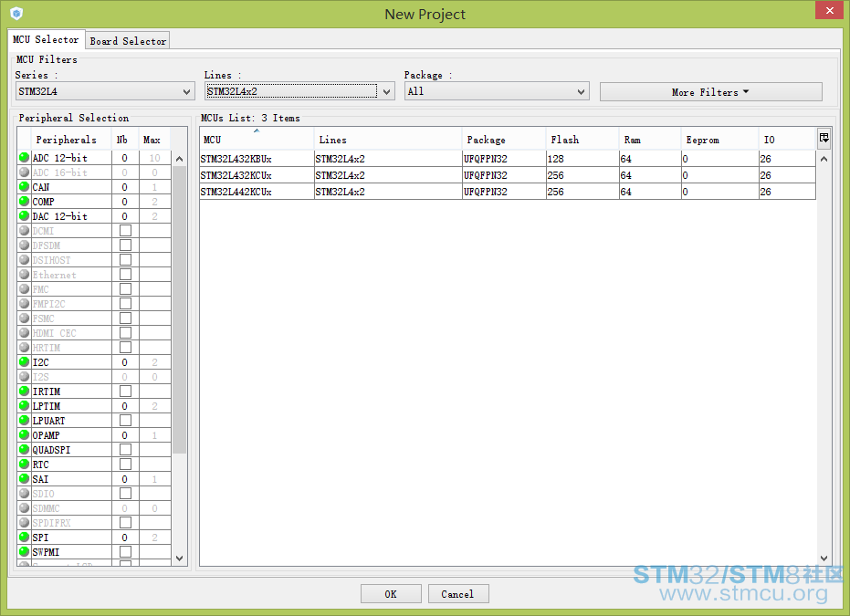Viewport: 850px width, 616px height.
Task: Click gray status dot for FMC
Action: (24, 288)
